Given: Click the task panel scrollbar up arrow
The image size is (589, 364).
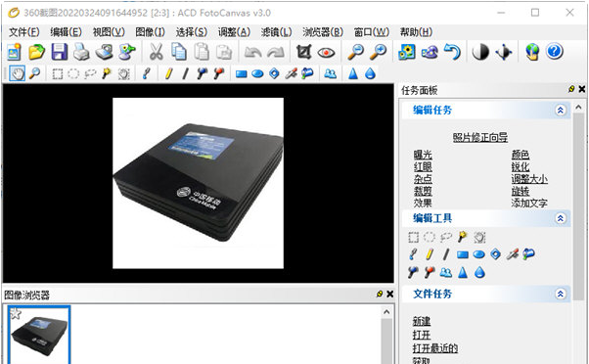Looking at the screenshot, I should [x=578, y=108].
